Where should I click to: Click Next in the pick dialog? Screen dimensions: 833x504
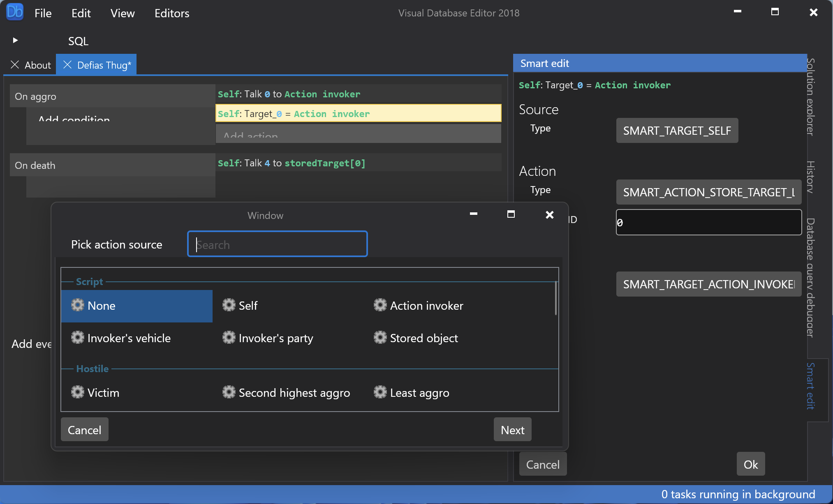[512, 429]
